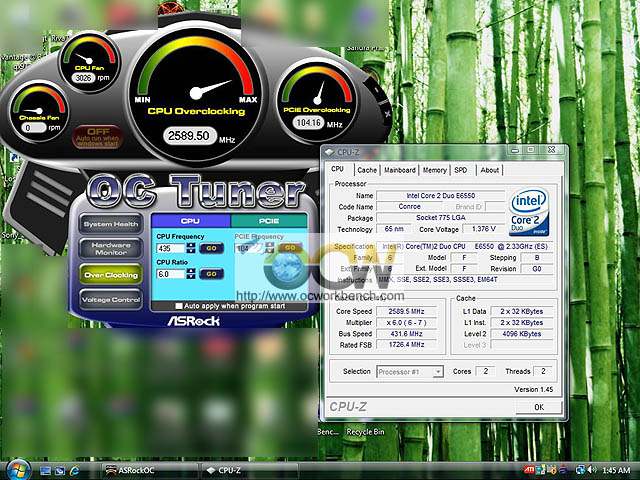Click Package value Socket 775 LGA
Image resolution: width=640 pixels, height=480 pixels.
click(440, 218)
